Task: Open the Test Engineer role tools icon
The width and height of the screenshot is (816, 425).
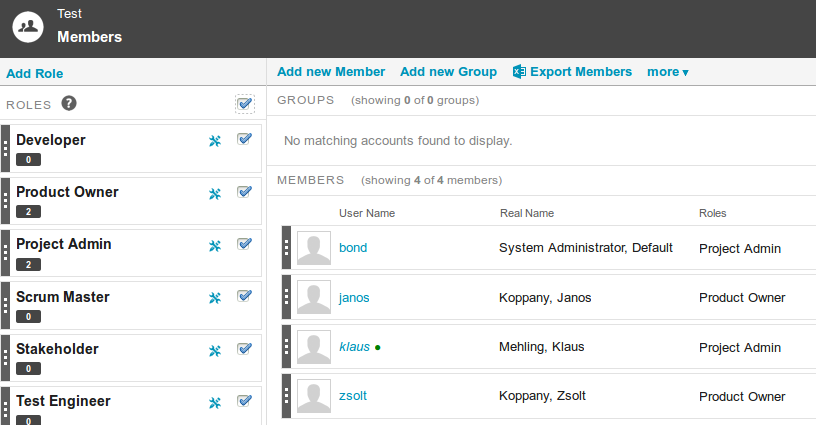Action: coord(215,403)
